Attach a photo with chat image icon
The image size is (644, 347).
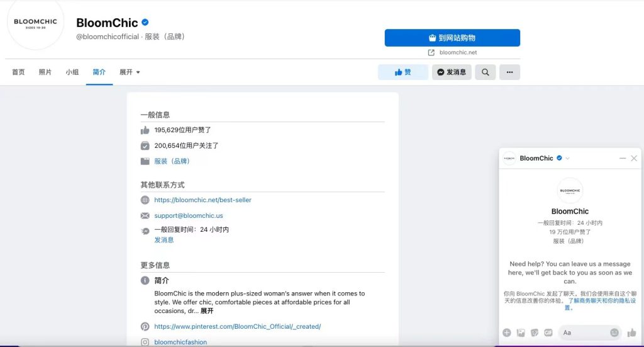click(521, 333)
